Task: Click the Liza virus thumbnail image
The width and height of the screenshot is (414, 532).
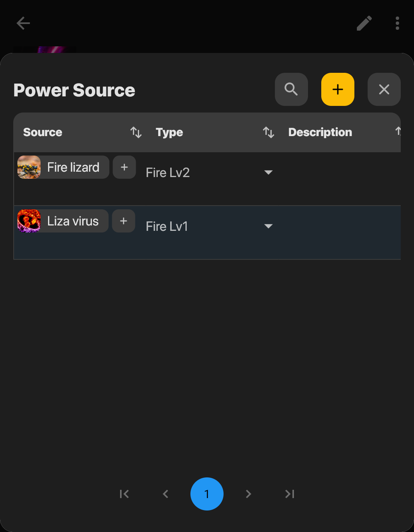Action: click(x=29, y=221)
